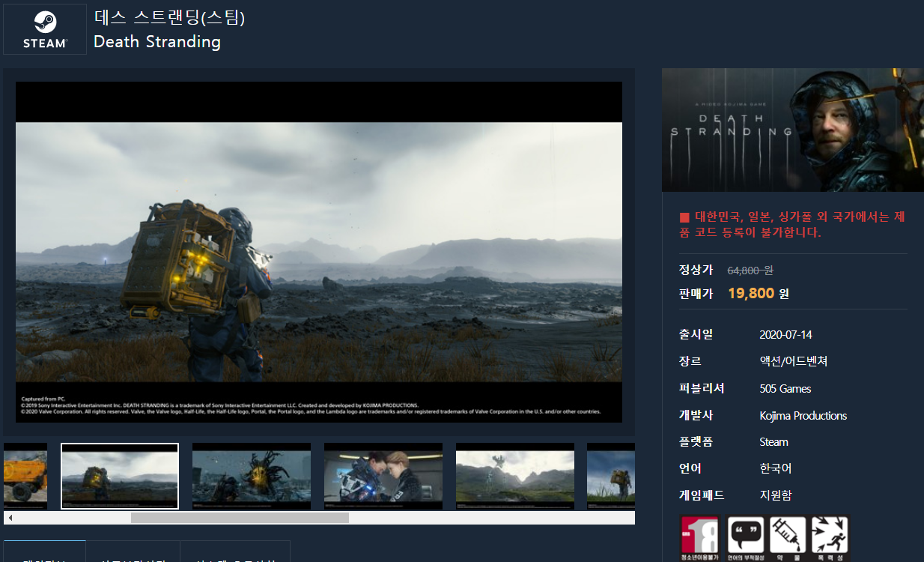This screenshot has height=562, width=924.
Task: Click the 'Death Stranding' English title
Action: (157, 42)
